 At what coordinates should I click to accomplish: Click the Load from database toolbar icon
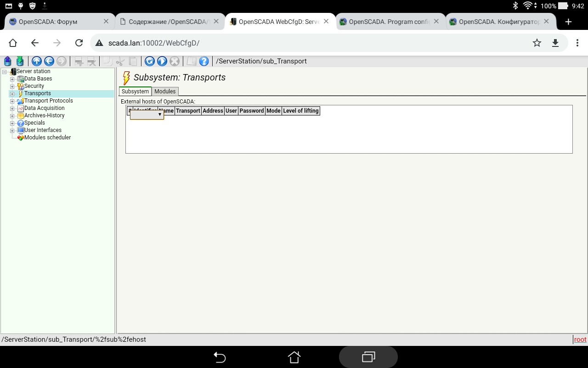coord(8,61)
